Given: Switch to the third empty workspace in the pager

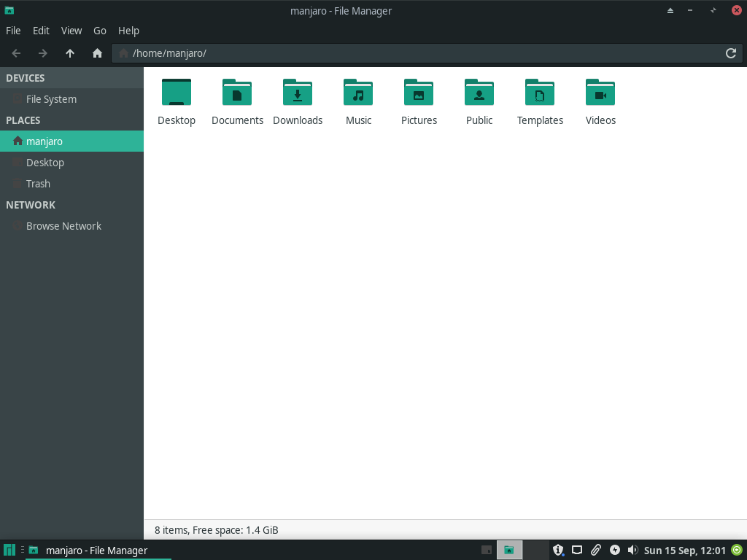Looking at the screenshot, I should point(536,550).
